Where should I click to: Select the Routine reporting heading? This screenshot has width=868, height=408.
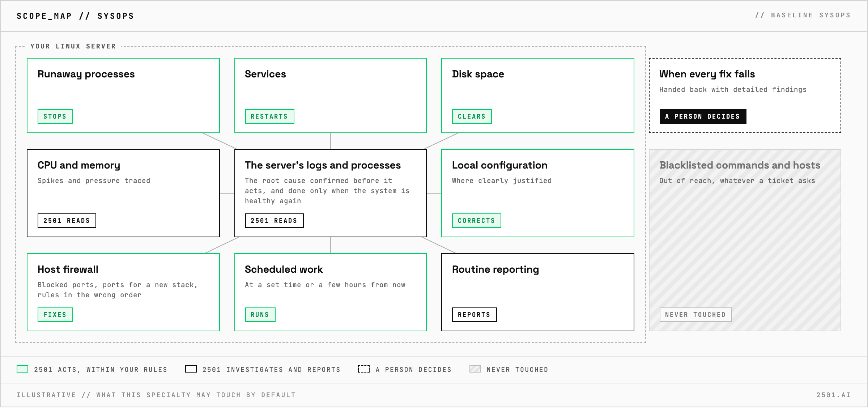495,269
